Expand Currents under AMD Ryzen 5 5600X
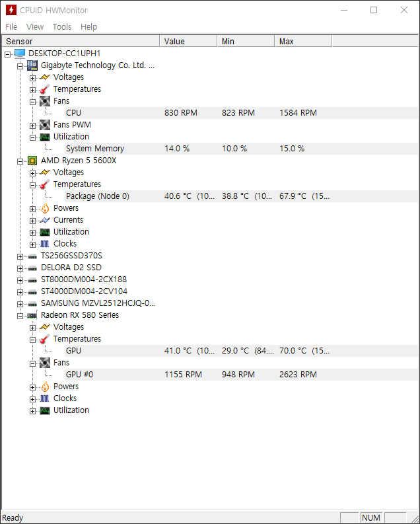 (32, 221)
